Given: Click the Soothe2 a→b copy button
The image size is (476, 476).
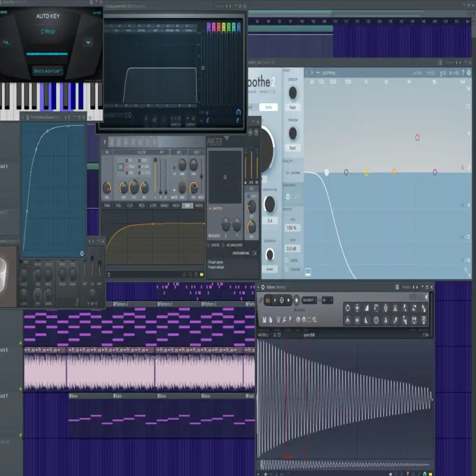Looking at the screenshot, I should 454,73.
